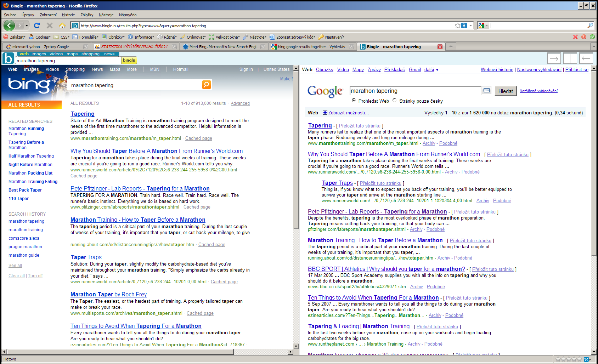Click the Bing pane horizontal scrollbar thumb
Screen dimensions: 598x364
121,352
